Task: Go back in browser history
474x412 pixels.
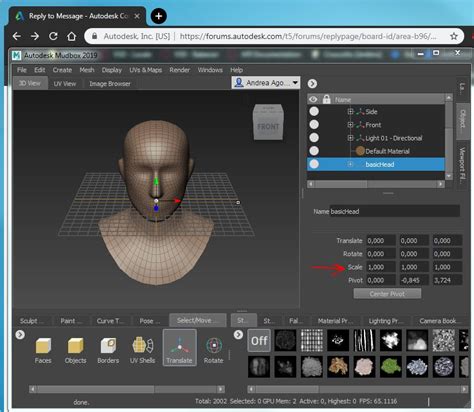Action: (17, 36)
